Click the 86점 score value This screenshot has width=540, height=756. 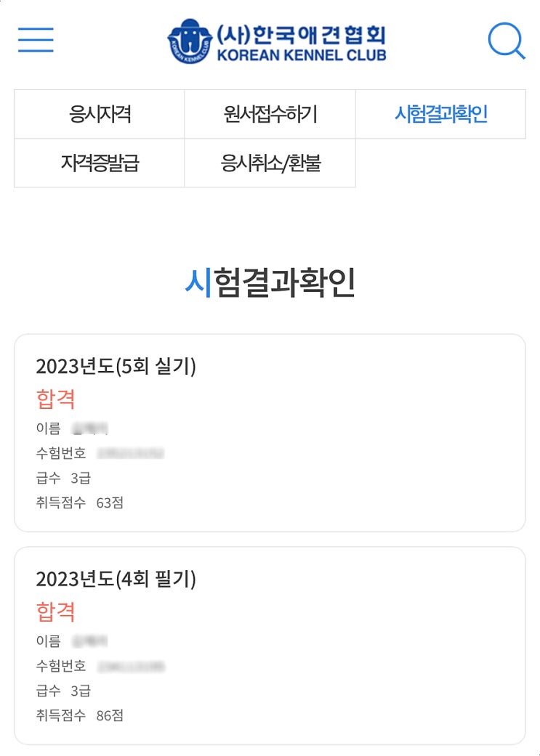[110, 715]
